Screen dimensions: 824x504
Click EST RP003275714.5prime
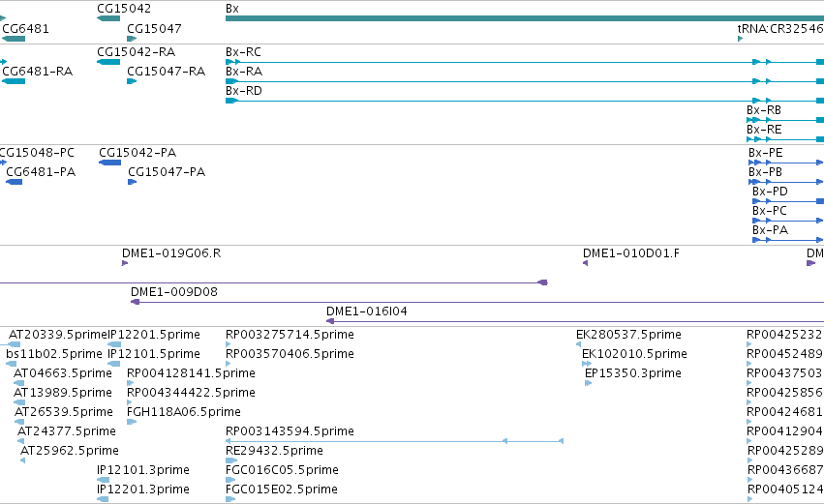[290, 335]
